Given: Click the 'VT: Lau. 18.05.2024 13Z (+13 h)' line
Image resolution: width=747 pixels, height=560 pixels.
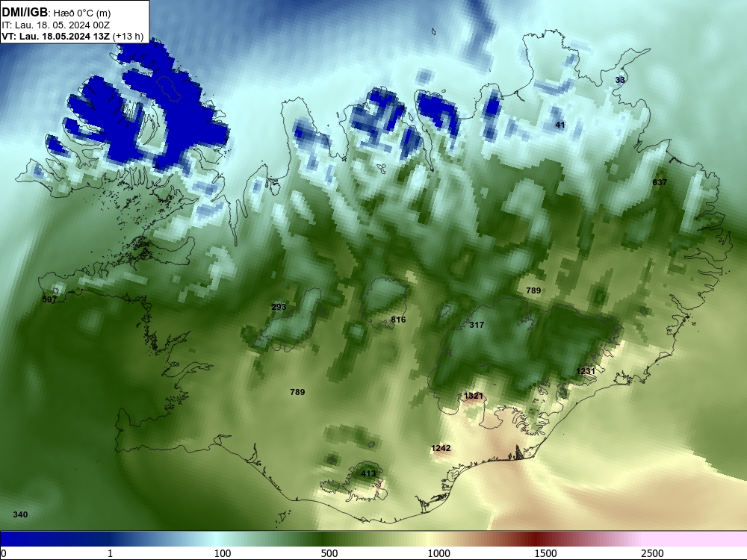Looking at the screenshot, I should [x=72, y=36].
